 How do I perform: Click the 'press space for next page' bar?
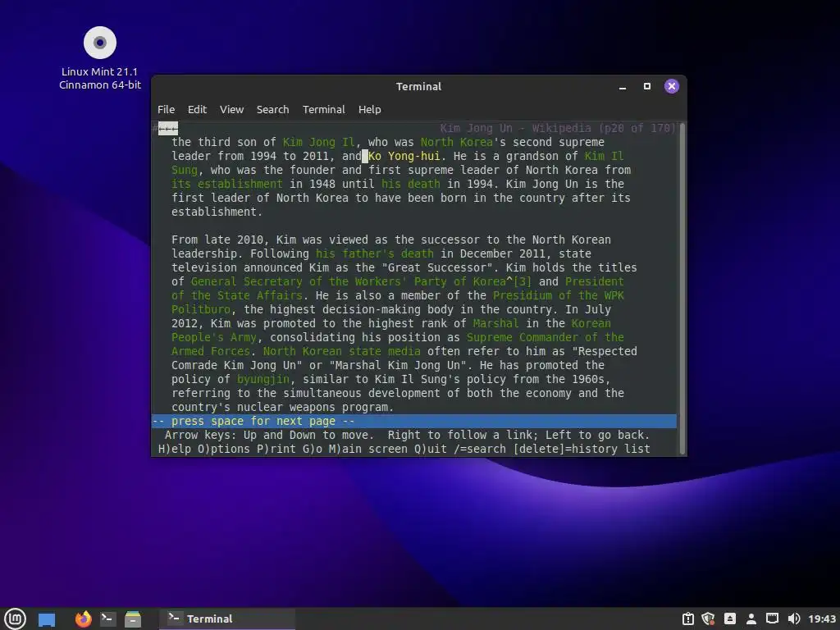point(413,421)
